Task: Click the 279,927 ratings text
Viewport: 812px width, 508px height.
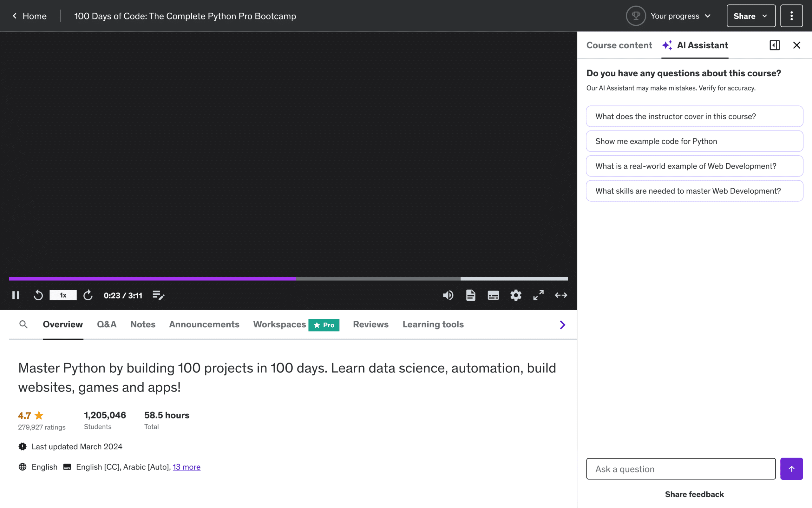Action: click(42, 427)
